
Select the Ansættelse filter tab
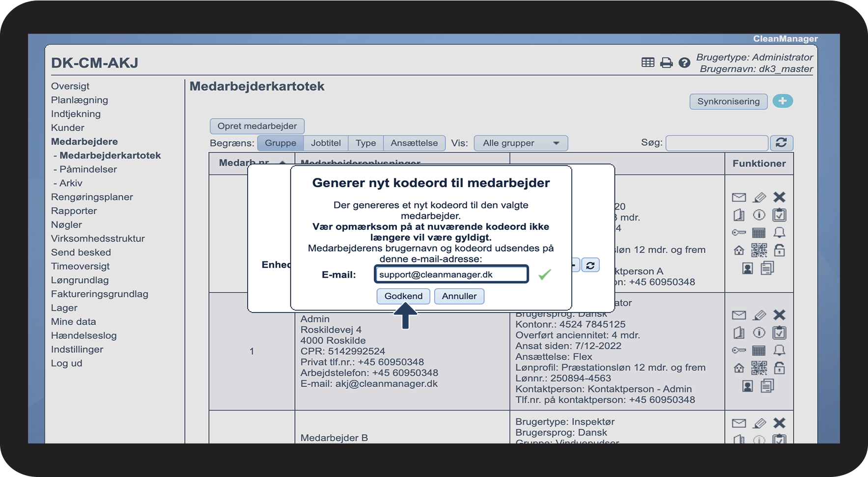click(x=414, y=143)
